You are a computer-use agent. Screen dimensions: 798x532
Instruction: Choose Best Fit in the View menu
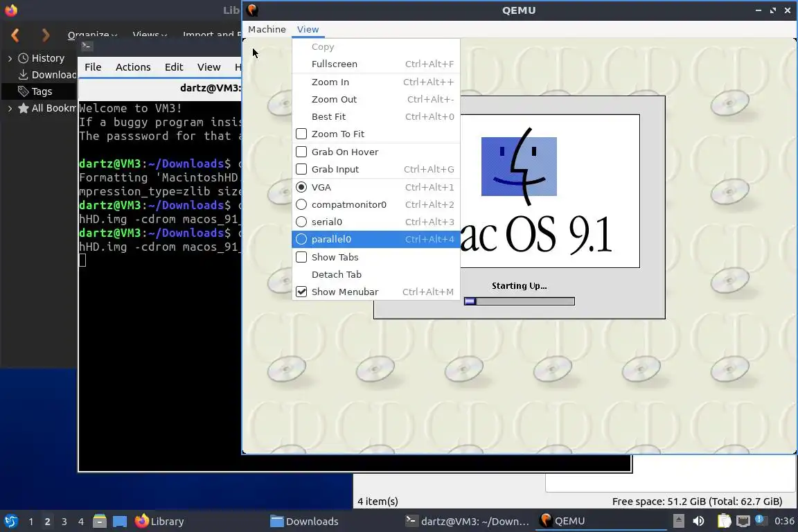tap(375, 116)
